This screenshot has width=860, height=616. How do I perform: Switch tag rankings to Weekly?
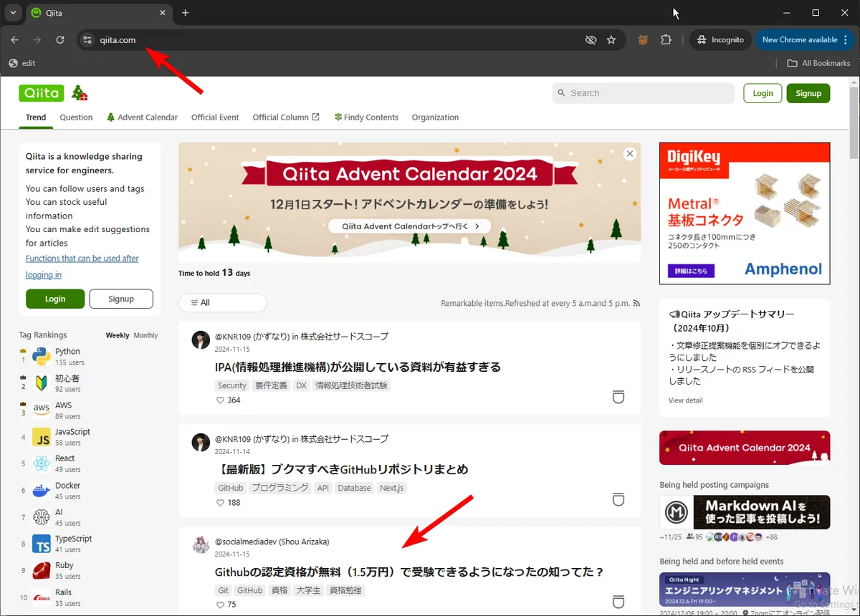[118, 335]
